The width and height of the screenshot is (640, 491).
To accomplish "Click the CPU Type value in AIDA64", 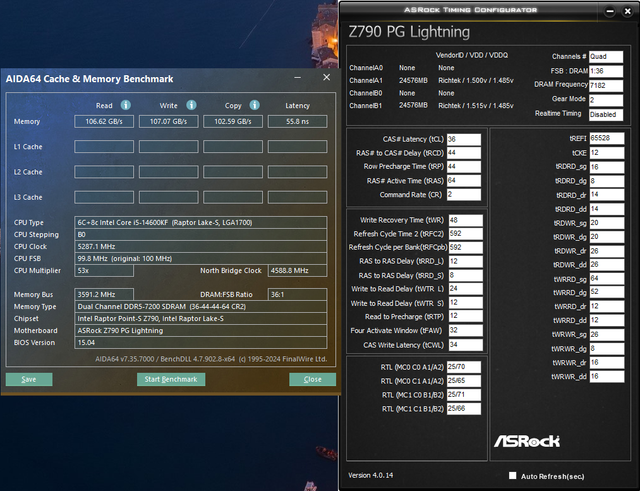I will tap(201, 222).
